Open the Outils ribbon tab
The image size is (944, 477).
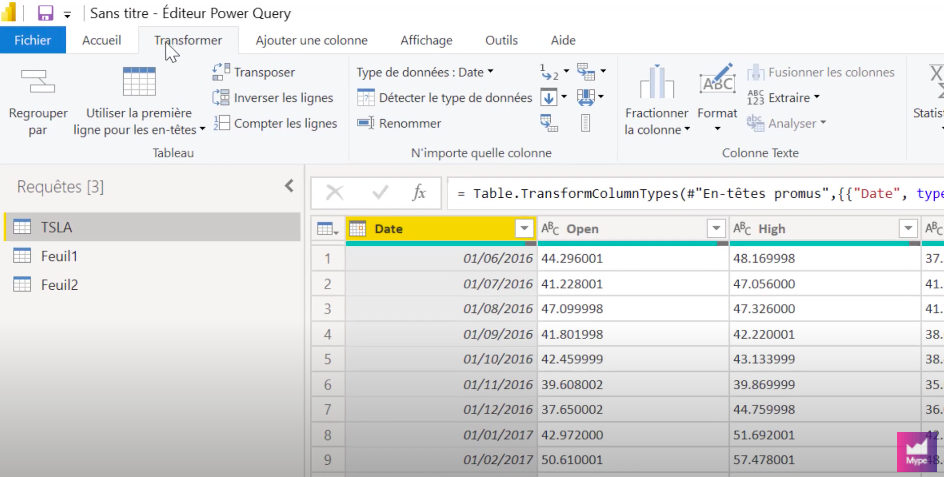[x=502, y=40]
